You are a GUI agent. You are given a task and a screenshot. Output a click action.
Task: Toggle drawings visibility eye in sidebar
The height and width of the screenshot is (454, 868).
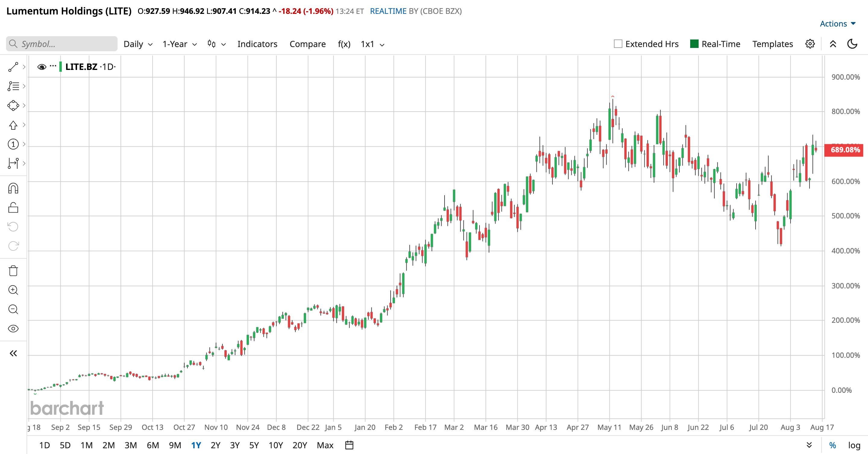point(13,329)
